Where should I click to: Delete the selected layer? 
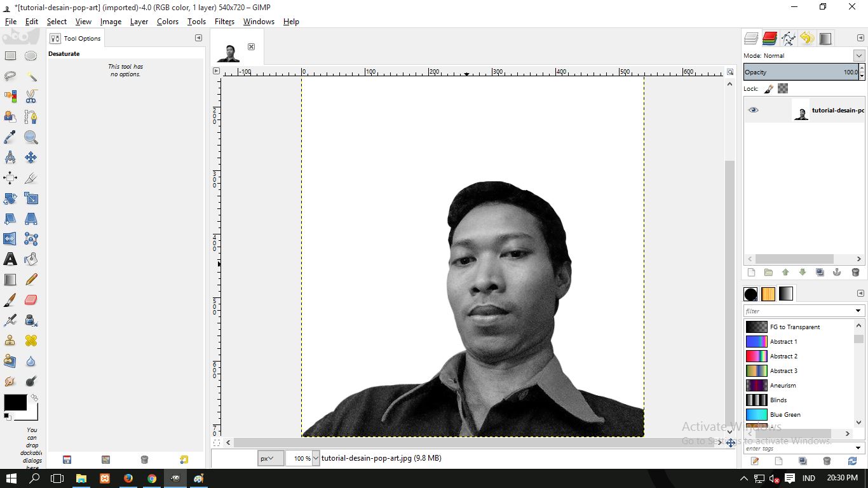[x=855, y=272]
